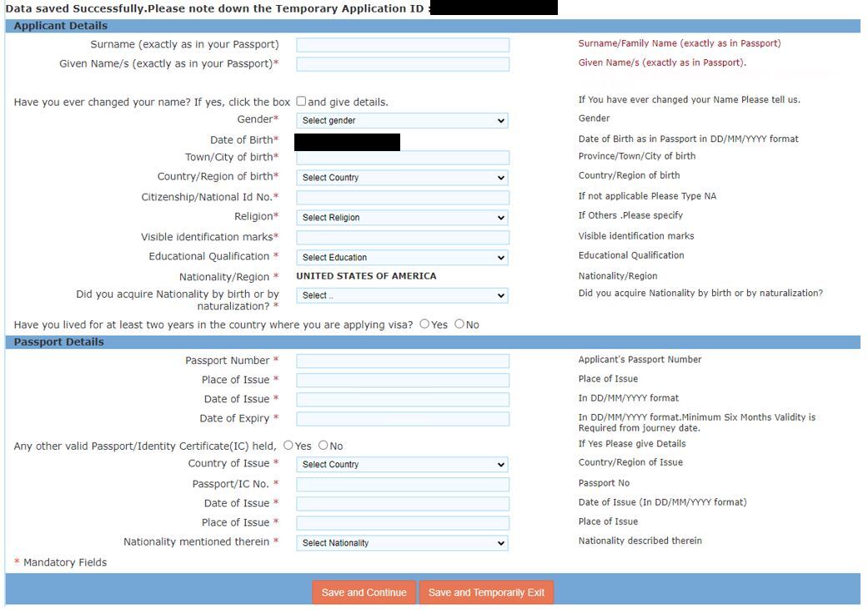
Task: Expand Country/Region of birth dropdown
Action: (x=402, y=178)
